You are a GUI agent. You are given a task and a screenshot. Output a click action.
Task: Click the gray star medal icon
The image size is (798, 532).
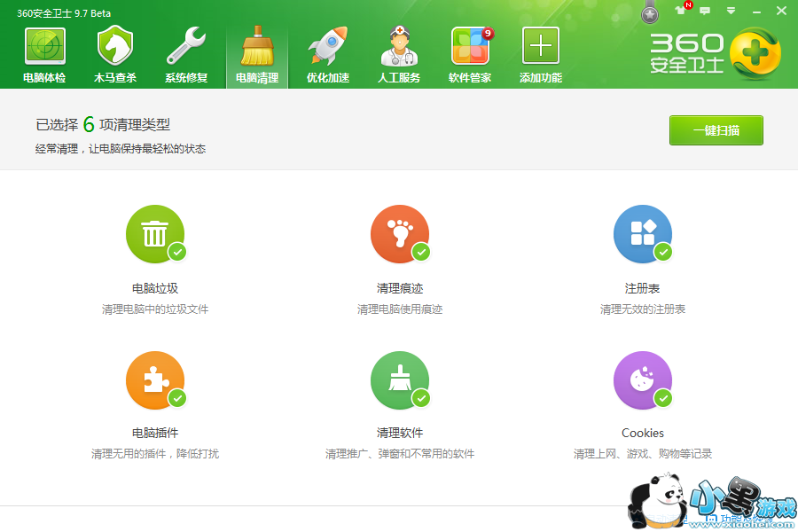(x=650, y=15)
